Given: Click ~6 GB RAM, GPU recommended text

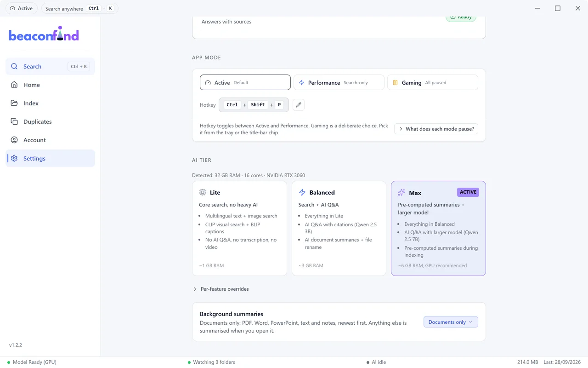Looking at the screenshot, I should point(432,265).
